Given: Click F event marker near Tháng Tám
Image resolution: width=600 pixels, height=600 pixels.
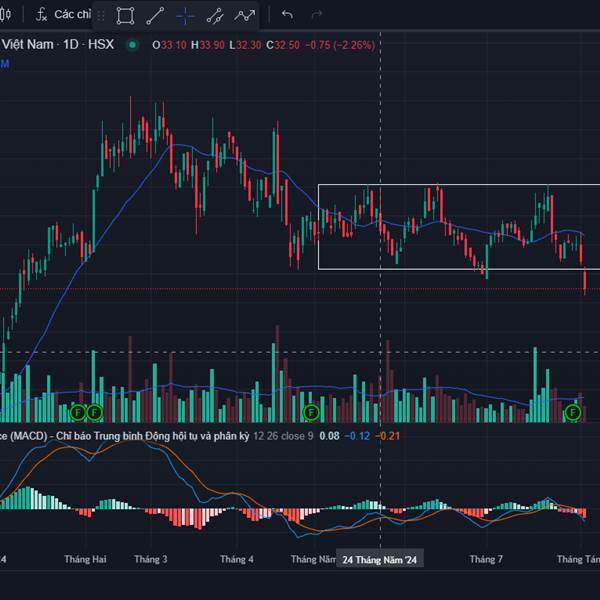Looking at the screenshot, I should coord(573,412).
